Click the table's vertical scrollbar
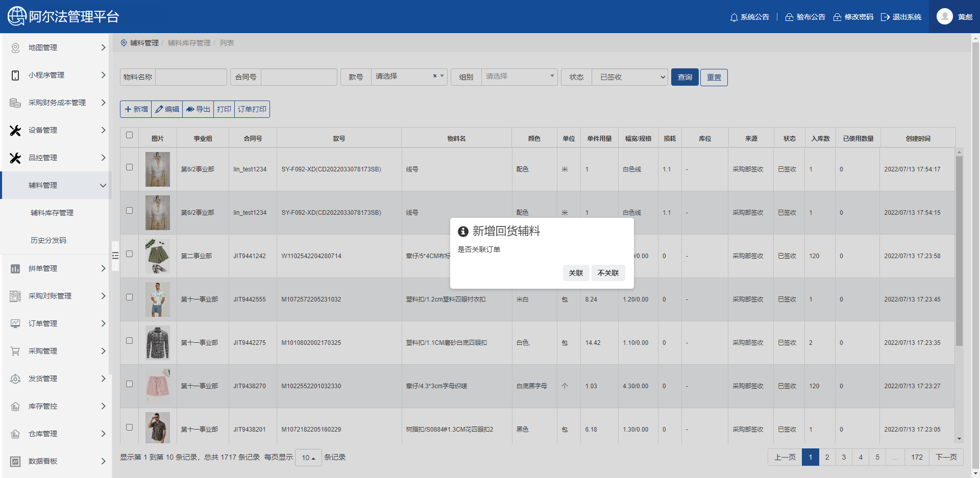This screenshot has height=478, width=980. (959, 250)
